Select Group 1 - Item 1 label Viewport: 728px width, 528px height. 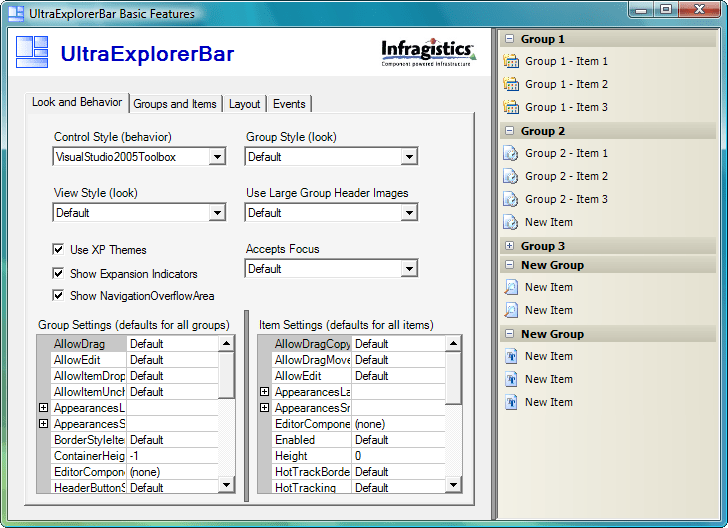click(x=566, y=61)
